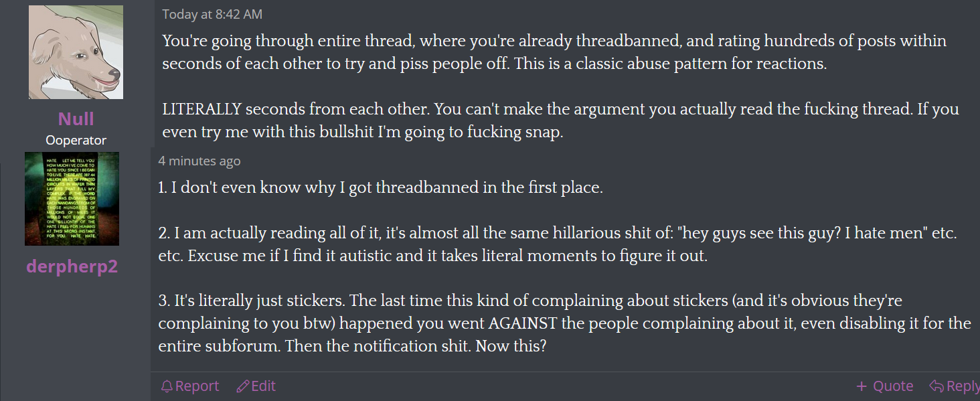Screen dimensions: 980x401
Task: Click the plus icon beside Quote
Action: 862,386
